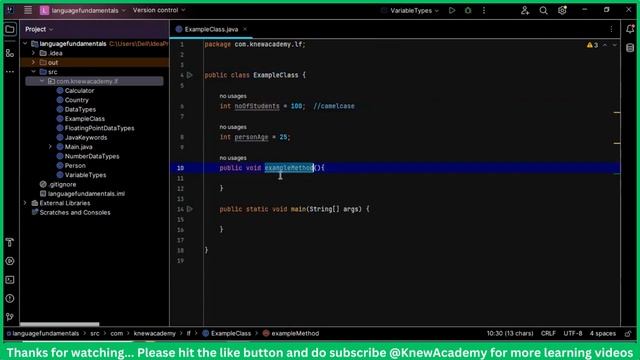This screenshot has width=640, height=360.
Task: Open the Terminal tool window
Action: [x=10, y=280]
